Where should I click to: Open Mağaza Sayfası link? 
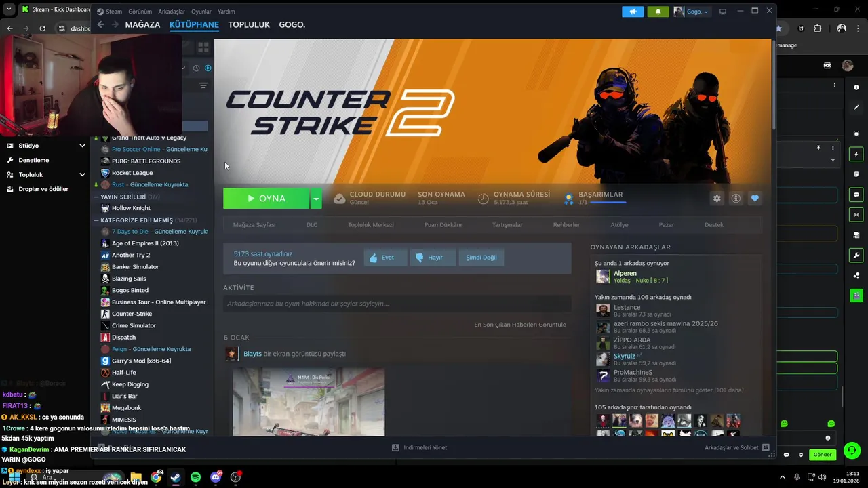(254, 225)
